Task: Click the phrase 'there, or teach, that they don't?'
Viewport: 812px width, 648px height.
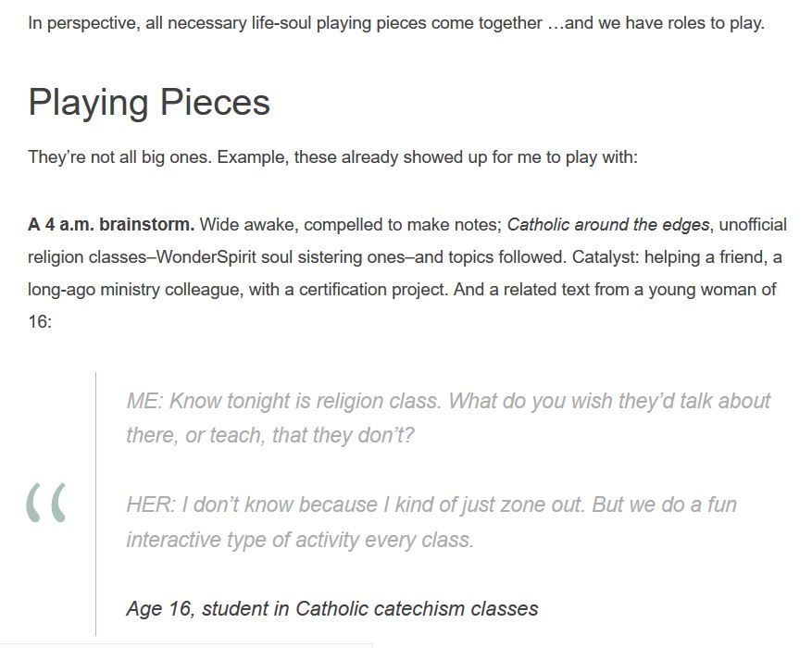Action: click(270, 435)
